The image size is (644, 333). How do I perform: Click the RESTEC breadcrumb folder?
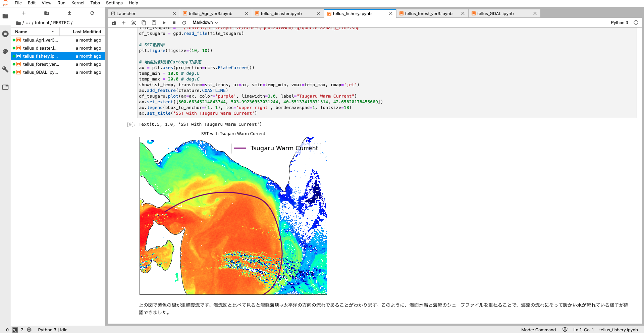[x=61, y=23]
